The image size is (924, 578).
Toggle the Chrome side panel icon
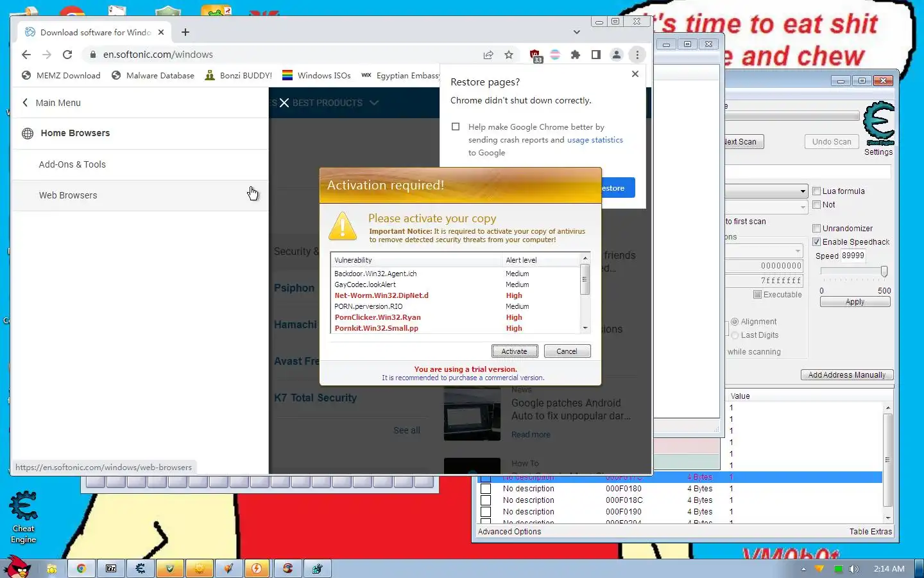596,55
